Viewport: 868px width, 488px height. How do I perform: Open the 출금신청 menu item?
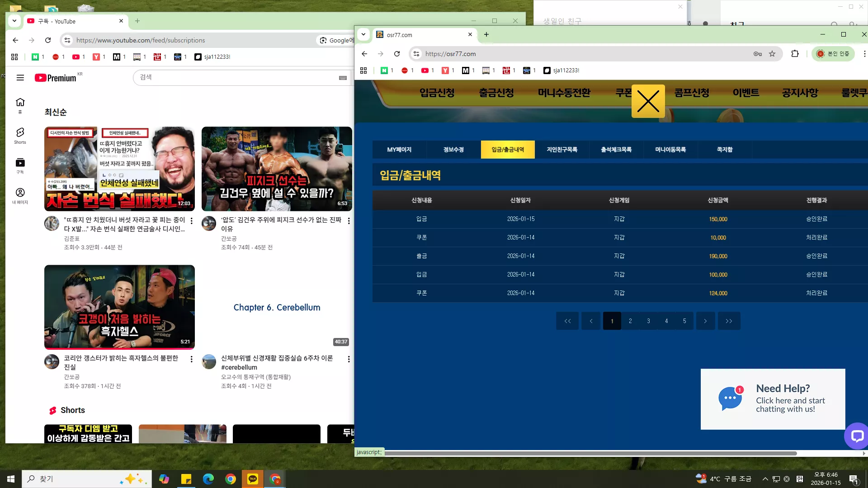(x=496, y=93)
